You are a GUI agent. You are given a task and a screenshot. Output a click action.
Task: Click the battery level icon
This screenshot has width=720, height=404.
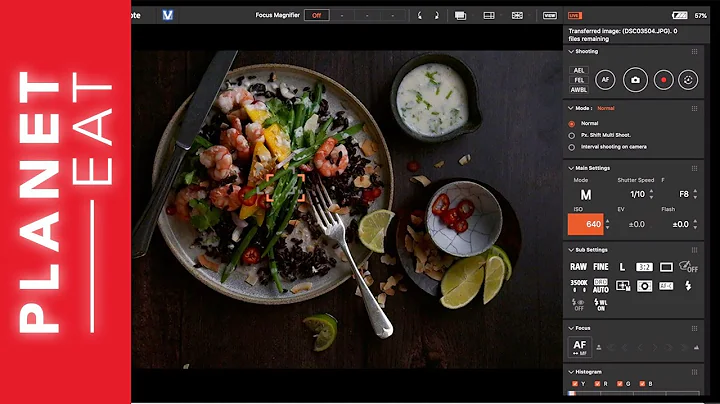(x=680, y=16)
